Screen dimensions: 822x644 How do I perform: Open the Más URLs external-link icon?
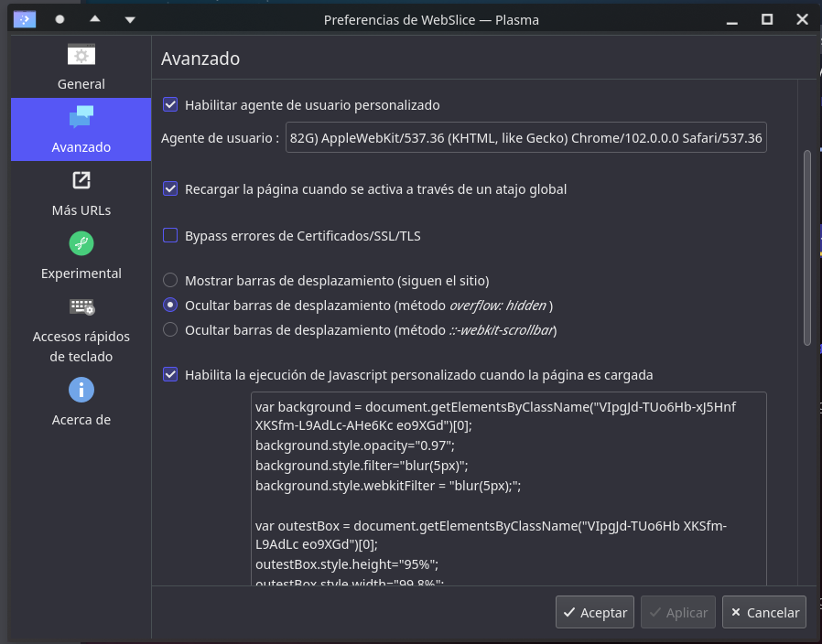(81, 180)
